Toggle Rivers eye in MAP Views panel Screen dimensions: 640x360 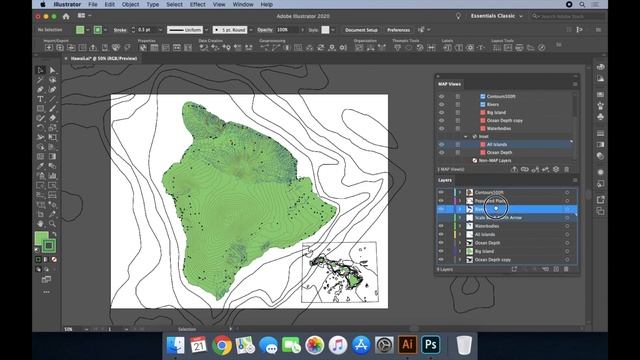[441, 104]
